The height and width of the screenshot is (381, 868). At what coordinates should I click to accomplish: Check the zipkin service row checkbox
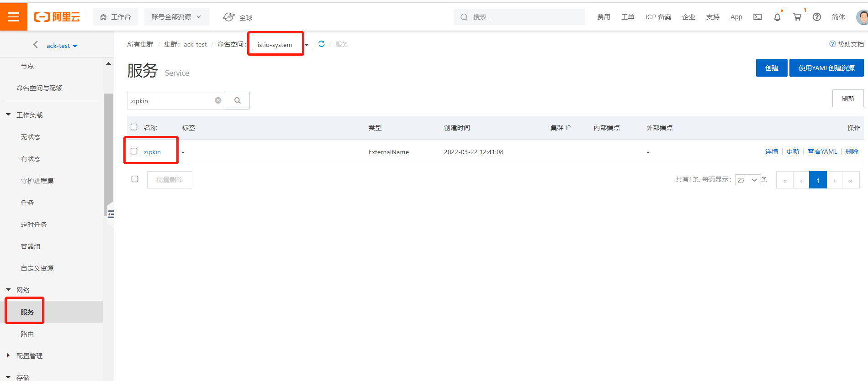[134, 151]
